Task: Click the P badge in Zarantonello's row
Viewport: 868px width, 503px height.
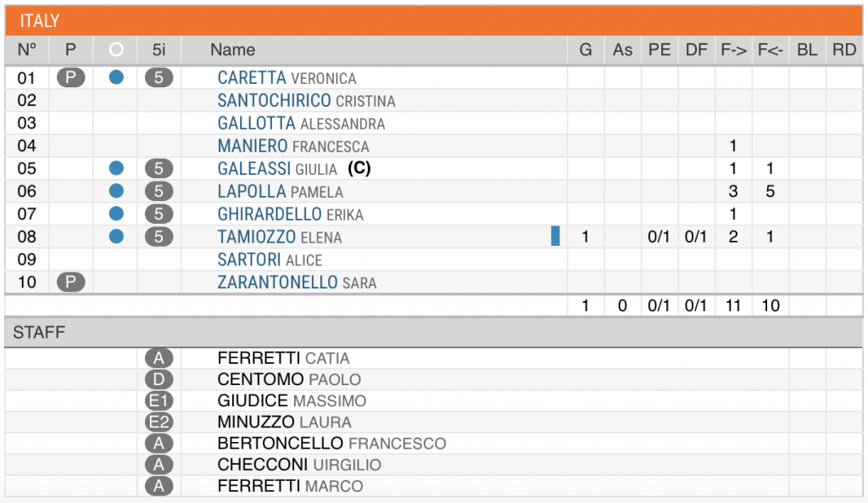Action: pos(71,282)
